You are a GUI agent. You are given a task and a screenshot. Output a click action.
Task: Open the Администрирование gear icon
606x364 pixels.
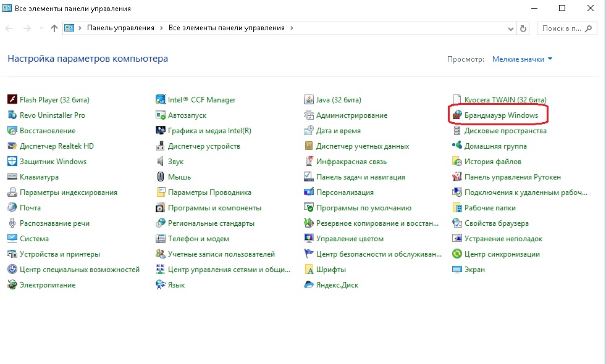[308, 115]
